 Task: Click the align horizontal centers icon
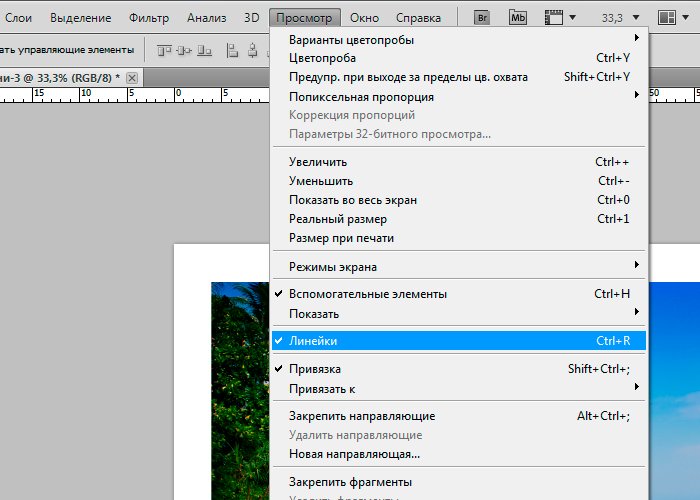pos(254,50)
